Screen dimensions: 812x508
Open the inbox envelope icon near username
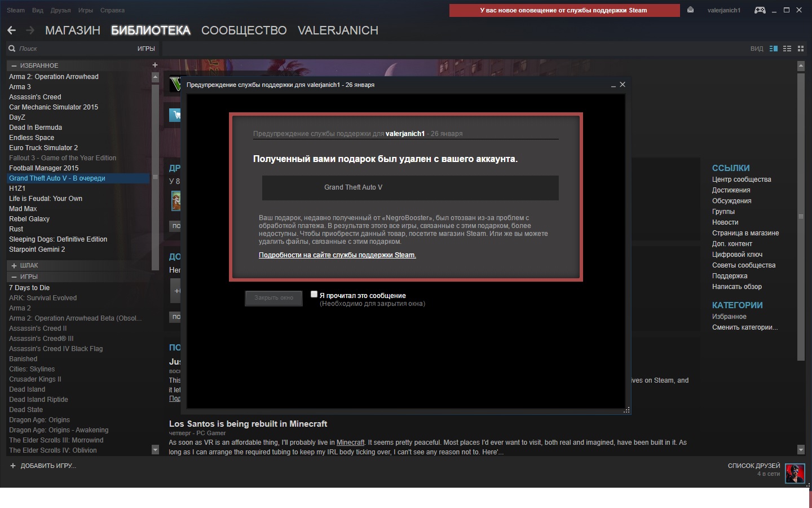pyautogui.click(x=690, y=10)
